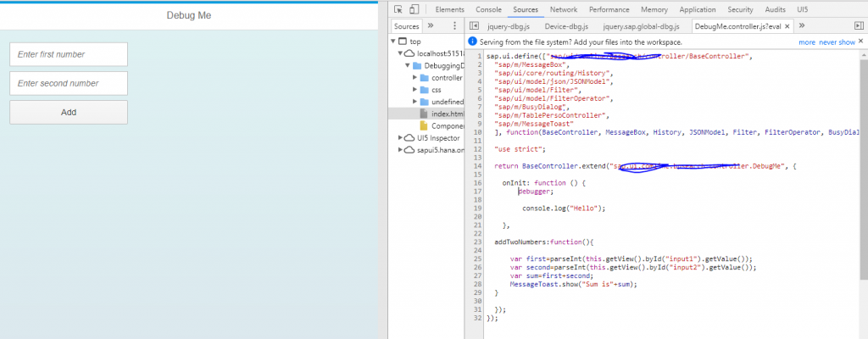
Task: Click the 'never show' link
Action: [x=837, y=42]
